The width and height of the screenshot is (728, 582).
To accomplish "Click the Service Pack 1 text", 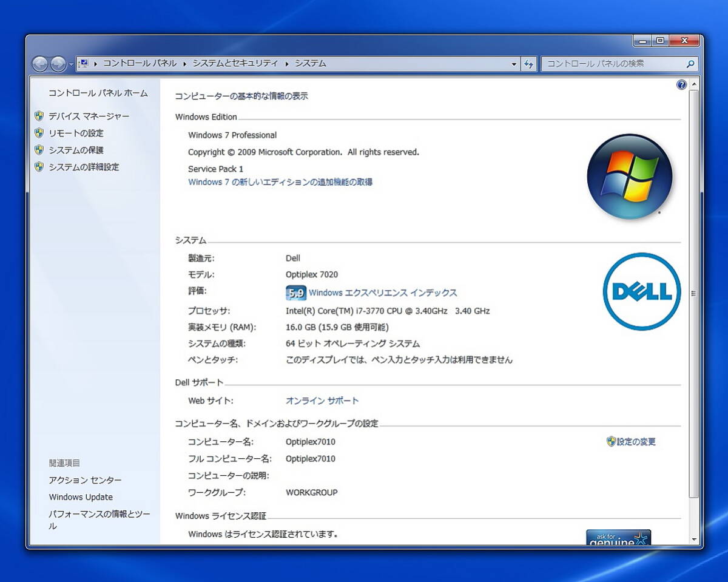I will point(215,169).
